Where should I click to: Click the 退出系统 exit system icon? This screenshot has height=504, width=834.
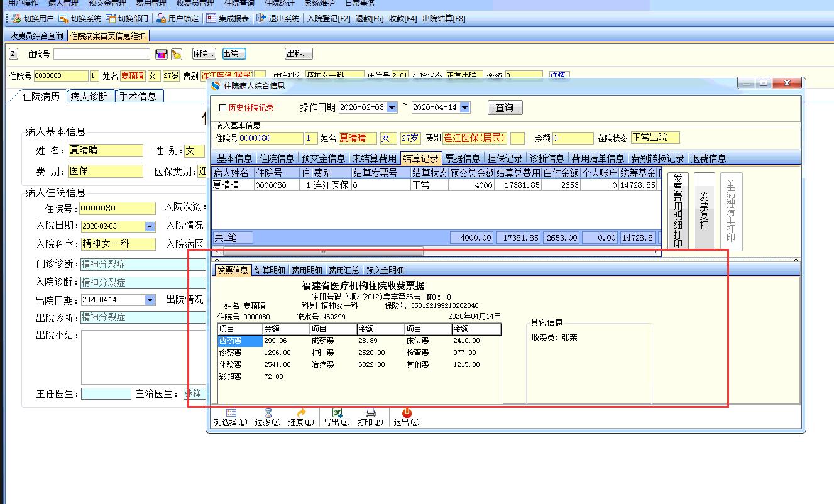click(261, 19)
